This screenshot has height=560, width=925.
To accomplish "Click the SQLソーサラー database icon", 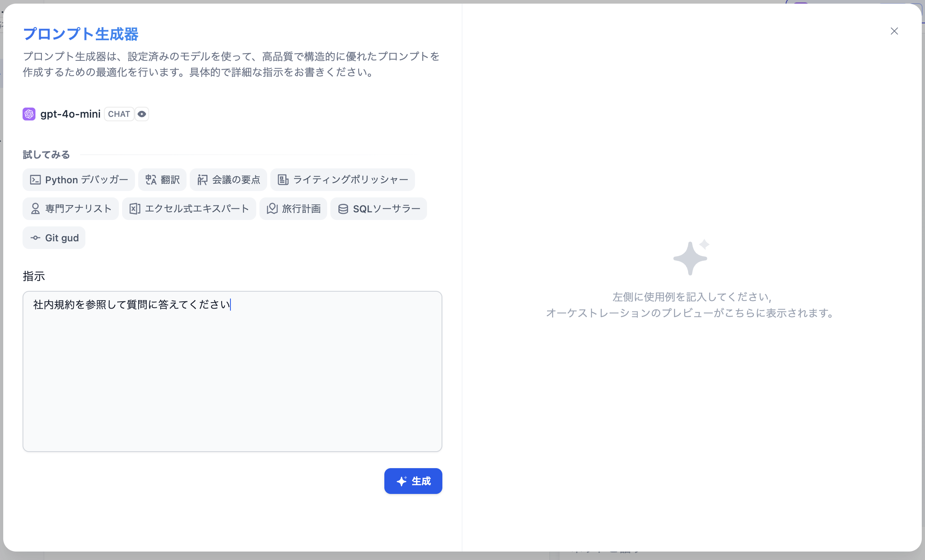I will point(343,209).
